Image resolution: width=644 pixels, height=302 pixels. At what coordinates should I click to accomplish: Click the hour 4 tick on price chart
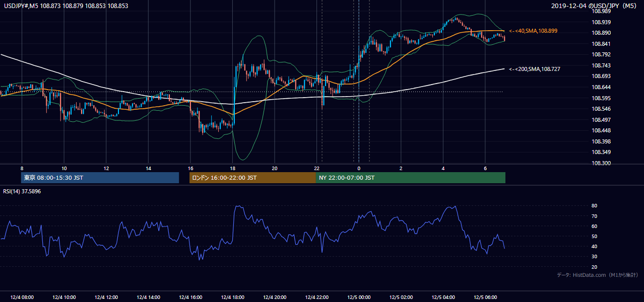click(443, 168)
